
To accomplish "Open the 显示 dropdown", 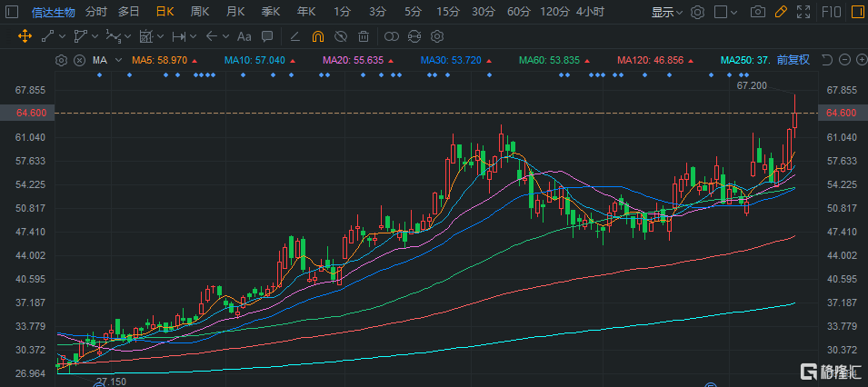I will [667, 12].
